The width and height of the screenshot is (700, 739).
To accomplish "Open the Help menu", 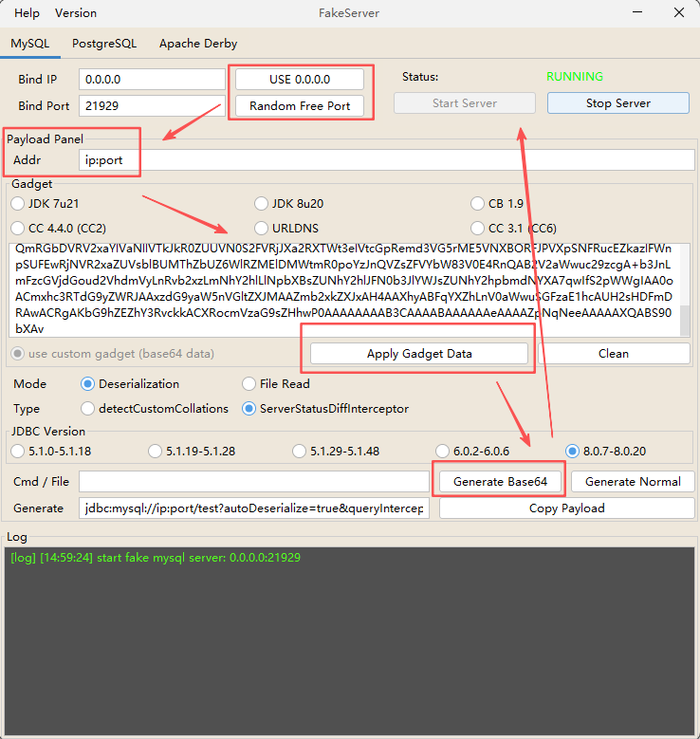I will (x=28, y=13).
